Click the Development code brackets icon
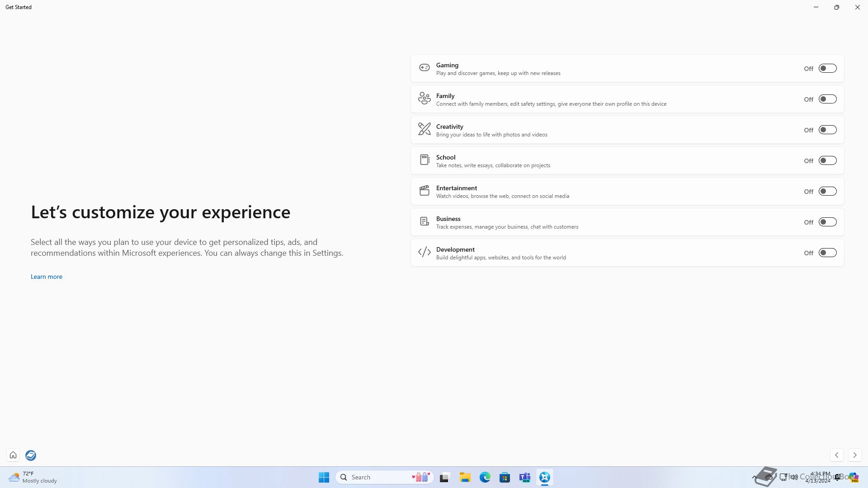The image size is (868, 488). pyautogui.click(x=424, y=252)
